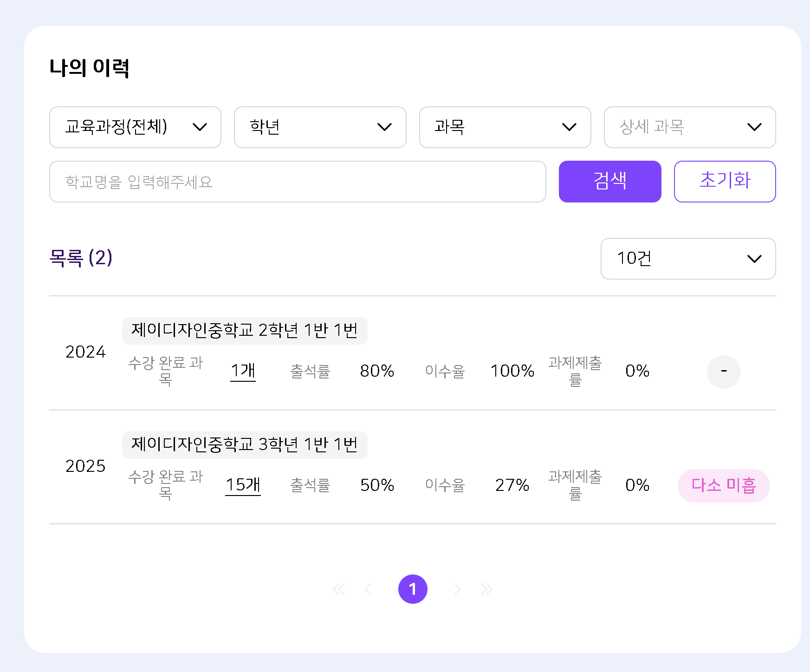
Task: Focus the school name input field
Action: tap(297, 182)
